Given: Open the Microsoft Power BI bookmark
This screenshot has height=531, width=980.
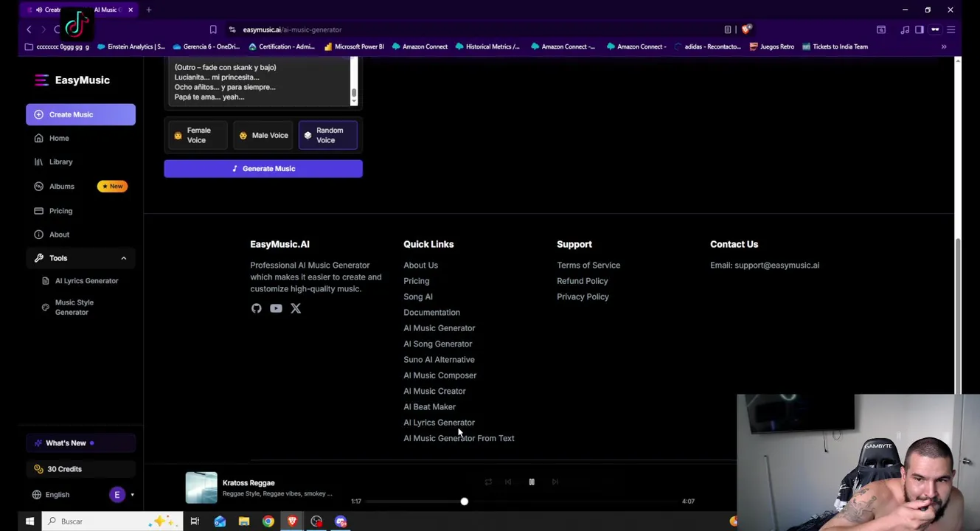Looking at the screenshot, I should pos(354,46).
